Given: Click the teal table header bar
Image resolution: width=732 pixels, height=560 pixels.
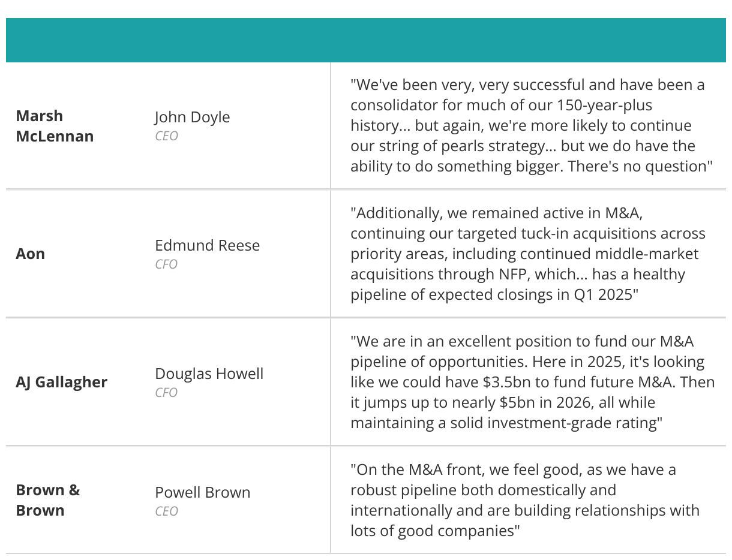Looking at the screenshot, I should point(366,40).
